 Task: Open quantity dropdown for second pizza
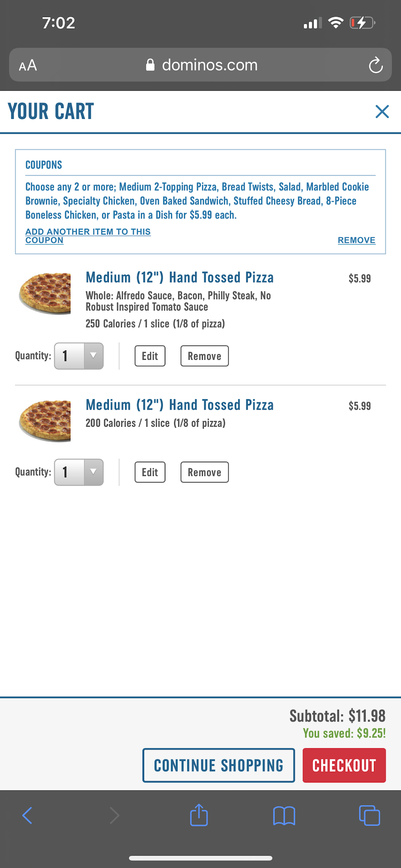[79, 472]
